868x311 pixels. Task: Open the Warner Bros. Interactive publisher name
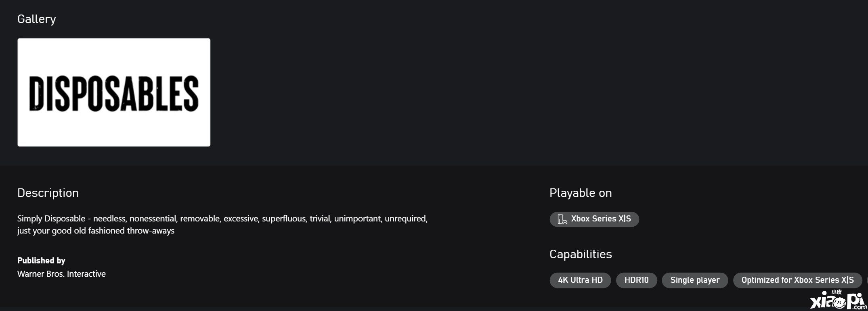click(61, 274)
